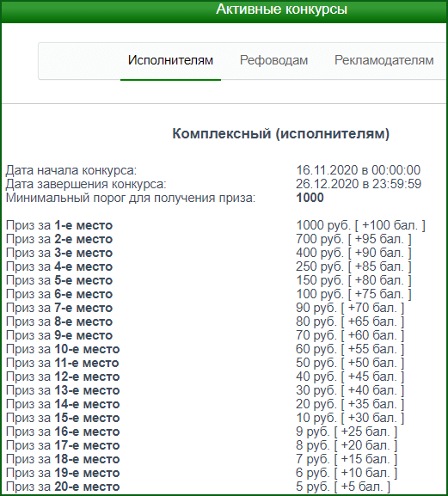Image resolution: width=448 pixels, height=496 pixels.
Task: Click the Приз за 7-е место label
Action: coord(59,308)
